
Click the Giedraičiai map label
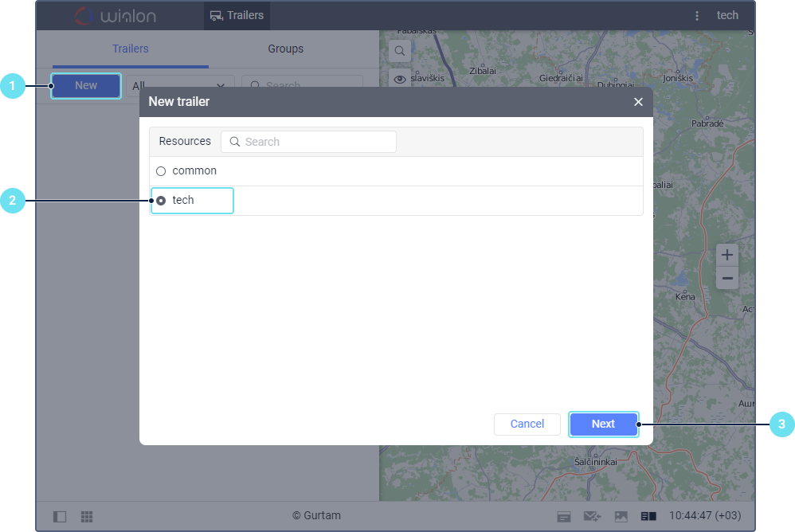click(561, 79)
